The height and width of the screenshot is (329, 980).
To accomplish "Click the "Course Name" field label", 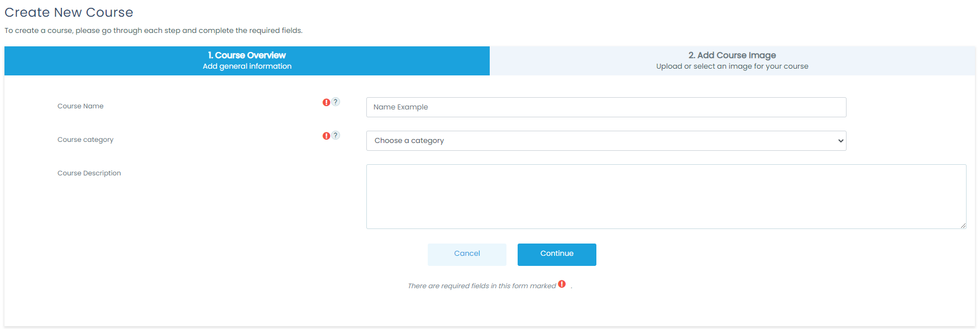I will coord(80,106).
